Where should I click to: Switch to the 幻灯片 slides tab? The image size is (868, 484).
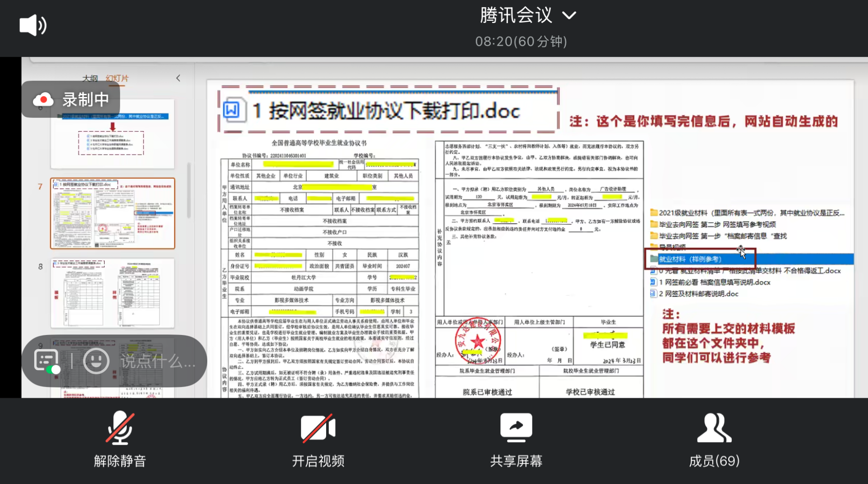[117, 78]
